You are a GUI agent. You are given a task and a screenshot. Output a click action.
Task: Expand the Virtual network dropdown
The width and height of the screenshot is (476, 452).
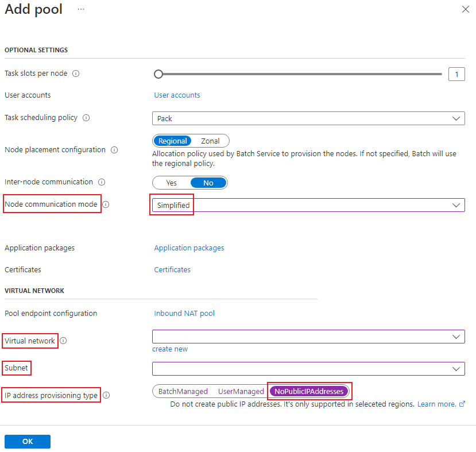point(308,336)
